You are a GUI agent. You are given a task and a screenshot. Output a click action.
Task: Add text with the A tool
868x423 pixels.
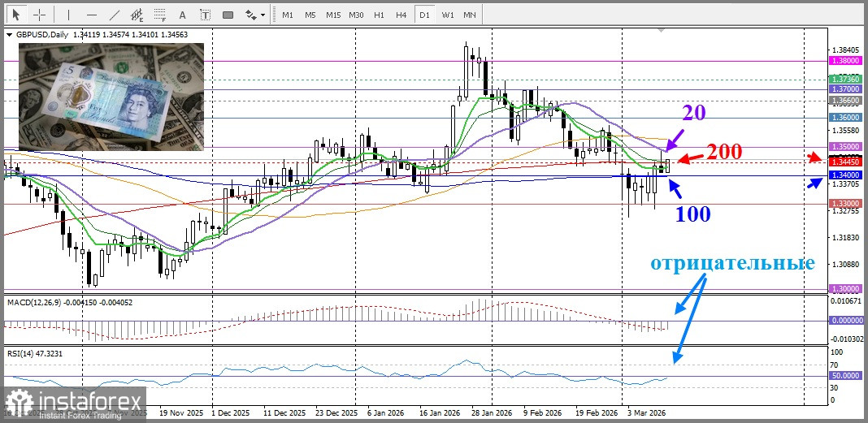182,15
